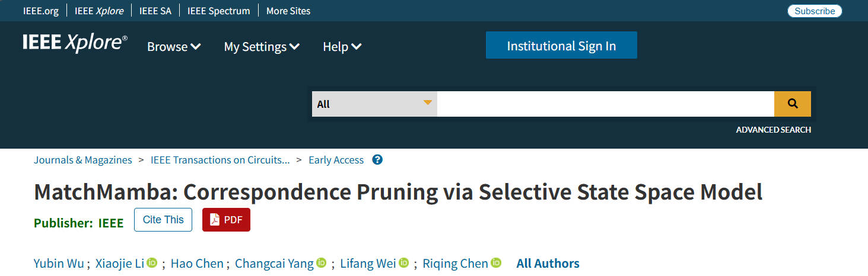Screen dimensions: 868x276
Task: Focus the search text input field
Action: (x=605, y=104)
